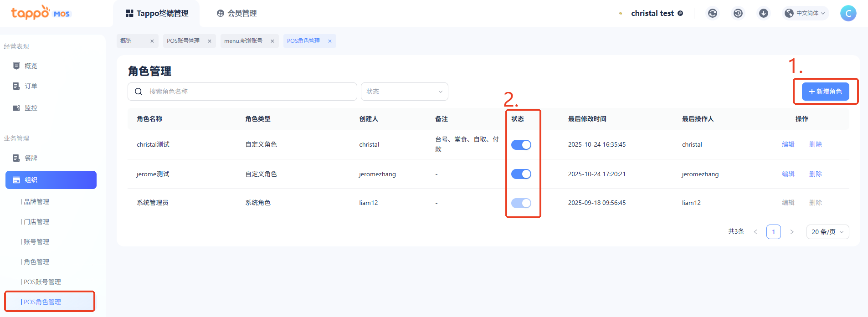Open the history clock icon
The width and height of the screenshot is (868, 317).
[738, 13]
